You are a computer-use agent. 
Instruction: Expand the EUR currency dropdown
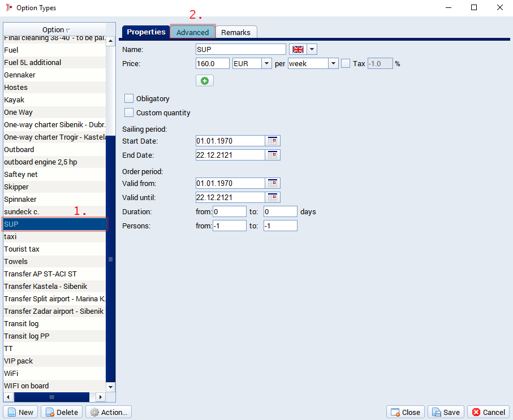click(266, 63)
